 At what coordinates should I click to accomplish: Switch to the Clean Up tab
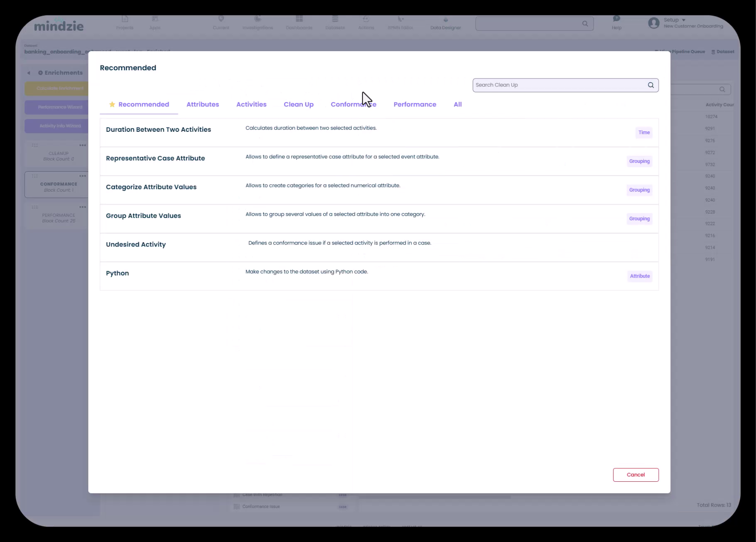coord(298,104)
